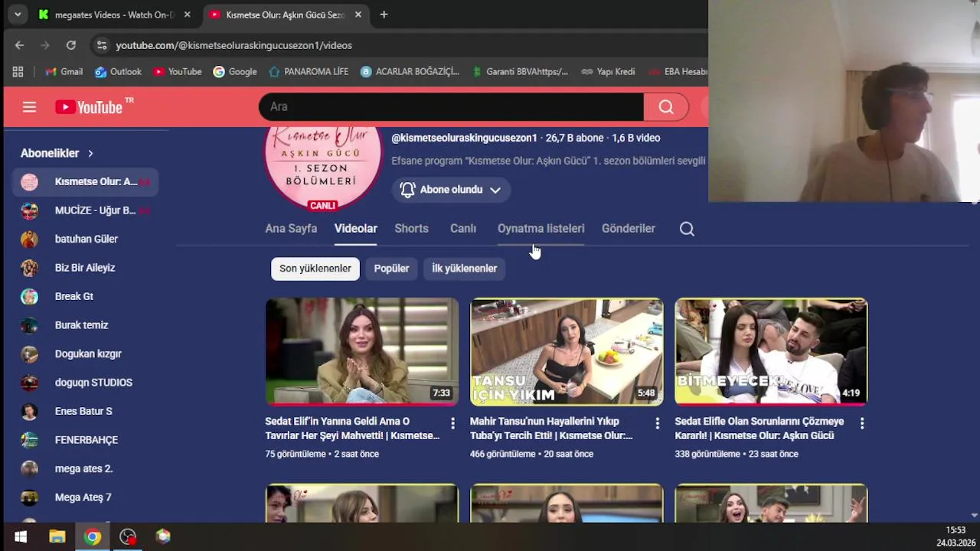
Task: Open the Yapı Kredi bookmark
Action: (x=608, y=72)
